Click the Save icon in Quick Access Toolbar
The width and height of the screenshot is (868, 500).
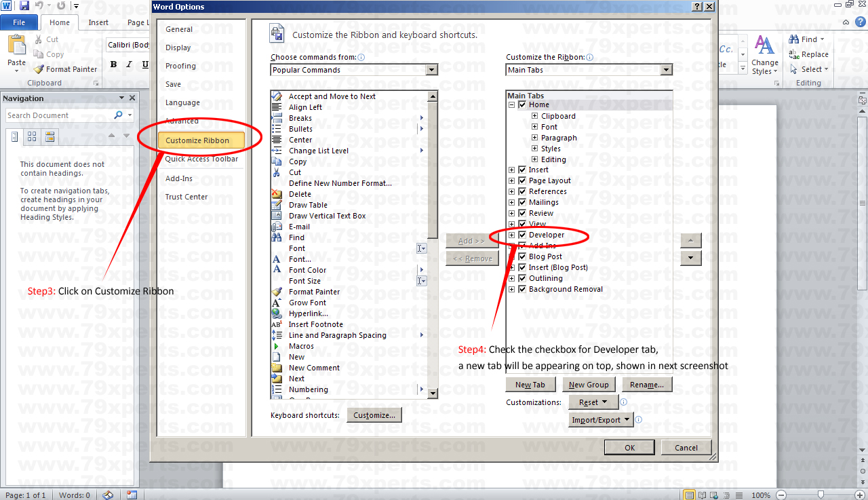24,5
